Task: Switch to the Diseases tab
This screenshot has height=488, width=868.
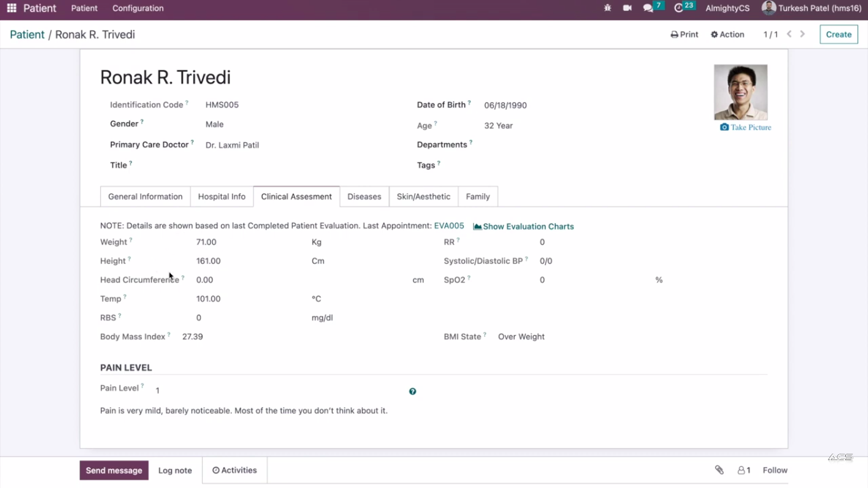Action: [364, 196]
